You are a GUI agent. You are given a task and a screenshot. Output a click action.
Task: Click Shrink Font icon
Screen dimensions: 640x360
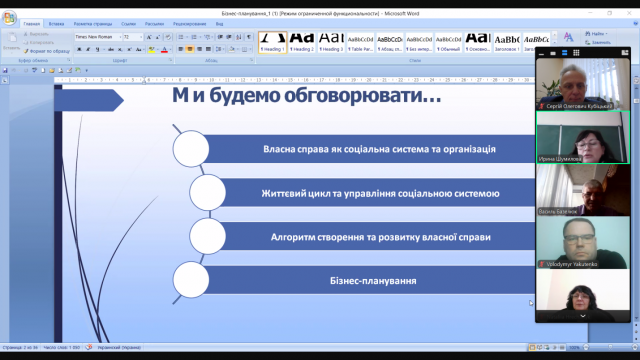coord(158,37)
